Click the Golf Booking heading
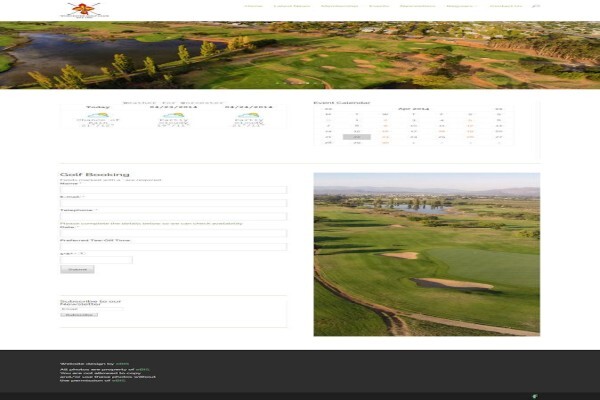This screenshot has width=600, height=400. [95, 175]
